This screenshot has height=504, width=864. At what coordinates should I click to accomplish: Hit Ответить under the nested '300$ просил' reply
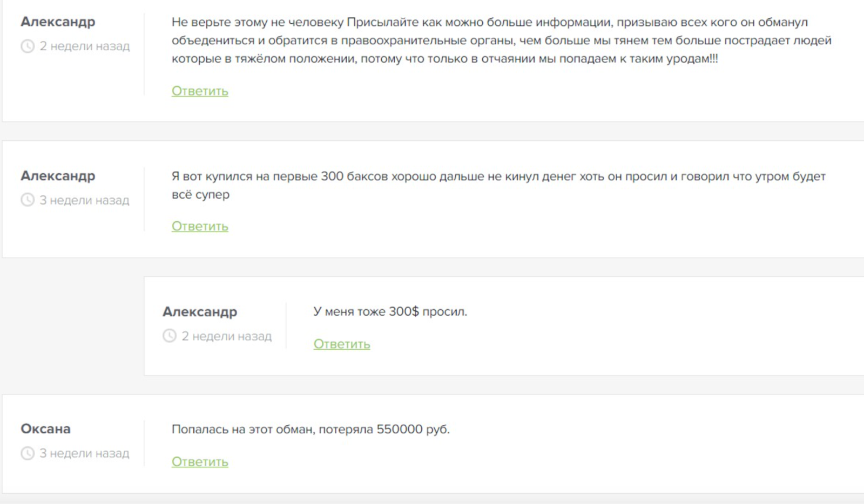(x=342, y=344)
